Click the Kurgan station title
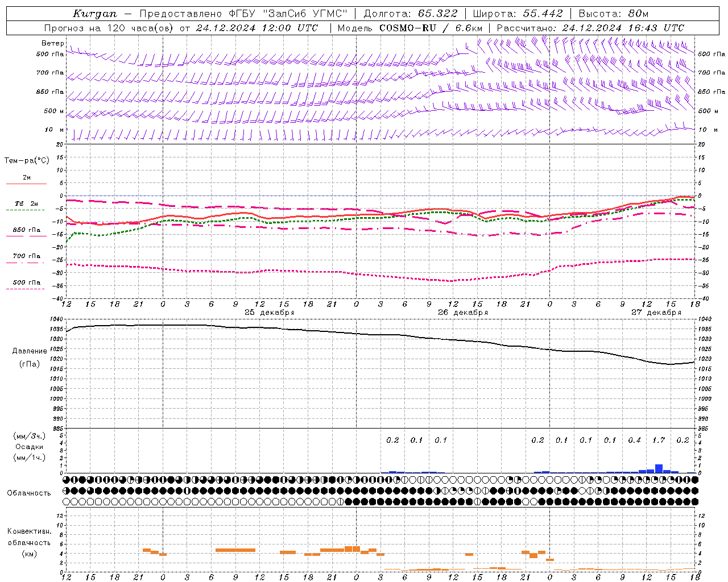 coord(95,14)
